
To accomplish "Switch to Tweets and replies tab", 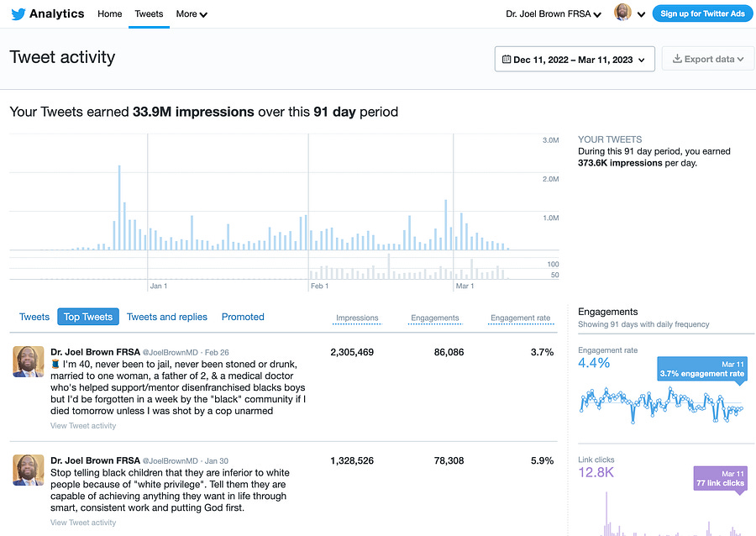I will (167, 317).
